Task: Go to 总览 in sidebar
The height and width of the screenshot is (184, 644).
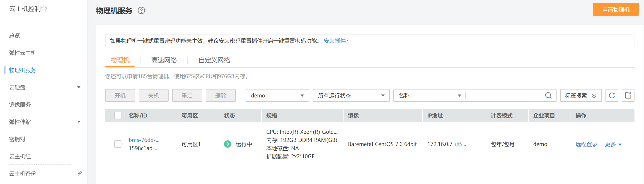Action: coord(15,36)
